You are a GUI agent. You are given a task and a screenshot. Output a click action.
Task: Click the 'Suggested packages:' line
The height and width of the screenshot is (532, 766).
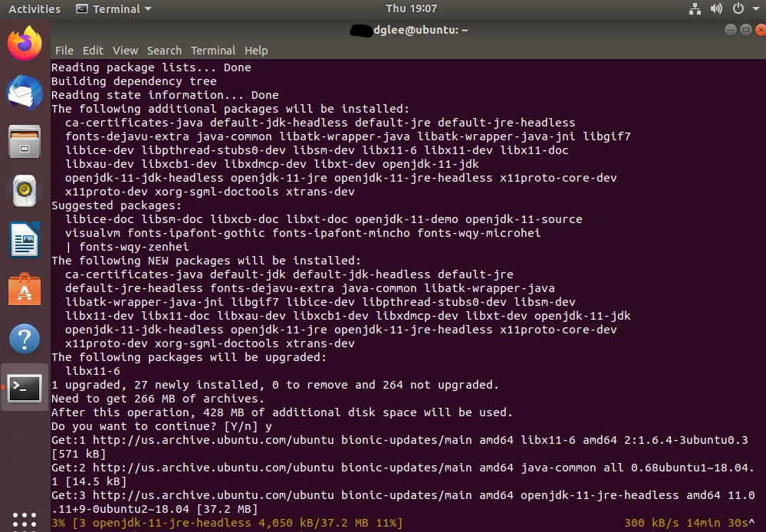coord(117,205)
